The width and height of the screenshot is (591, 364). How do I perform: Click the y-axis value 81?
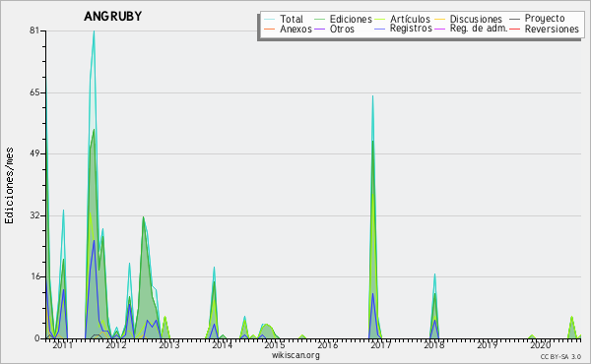coord(34,30)
